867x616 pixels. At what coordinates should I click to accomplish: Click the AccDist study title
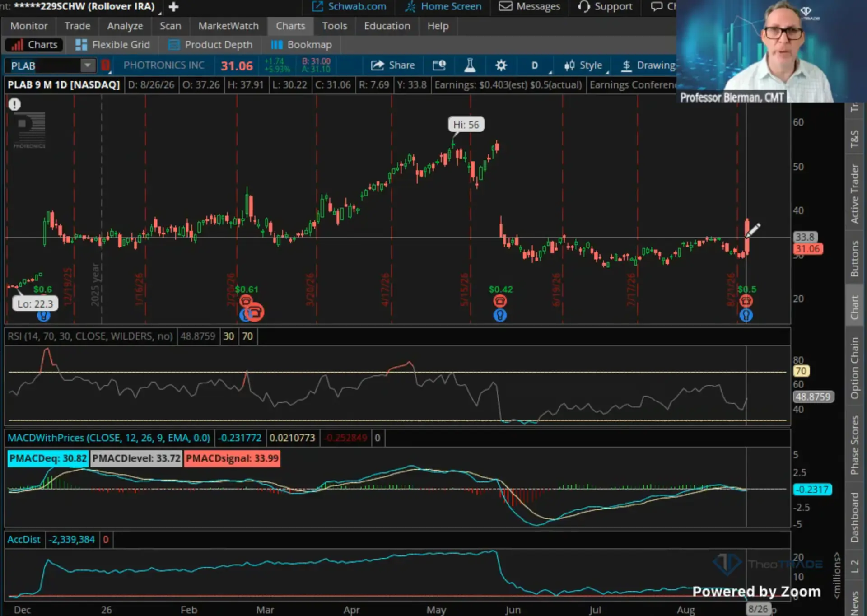(x=24, y=540)
